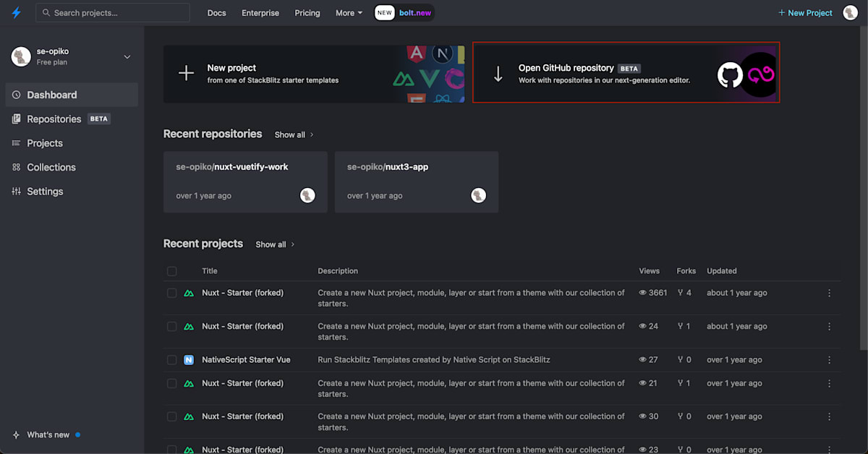This screenshot has height=454, width=868.
Task: Click the New Project button in top bar
Action: click(x=805, y=13)
